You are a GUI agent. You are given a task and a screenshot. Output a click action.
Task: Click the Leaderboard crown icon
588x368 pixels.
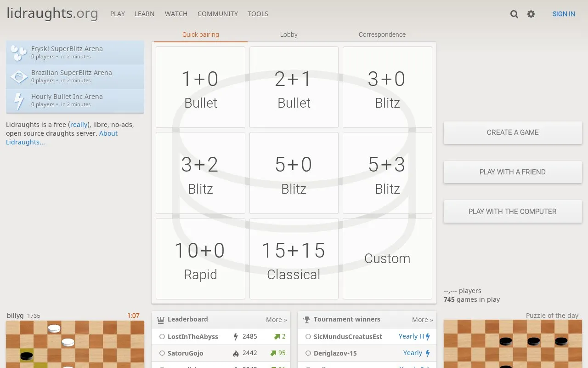161,320
